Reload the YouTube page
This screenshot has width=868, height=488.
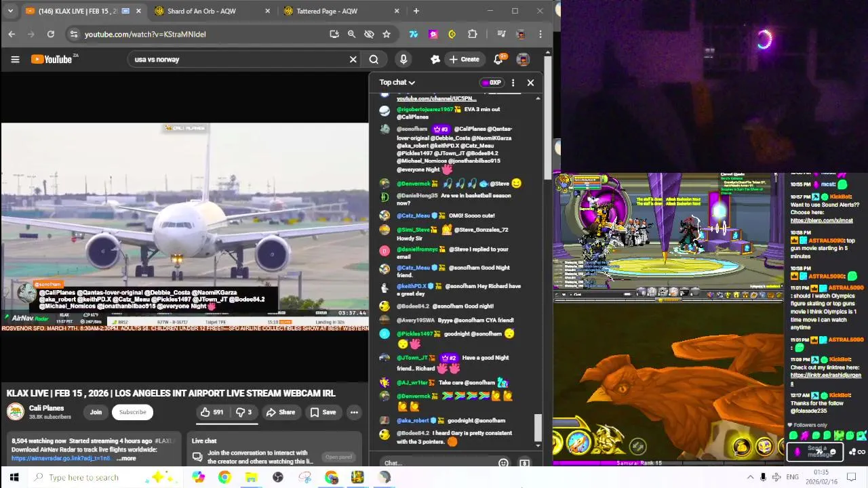point(51,34)
